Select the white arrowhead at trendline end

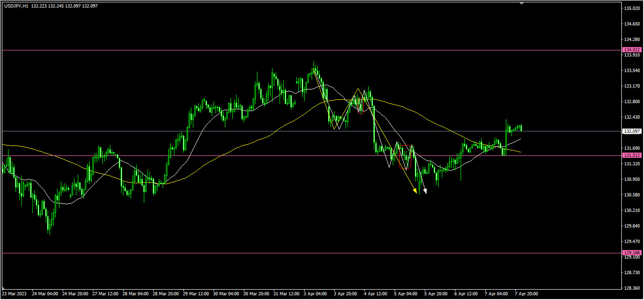coord(424,191)
